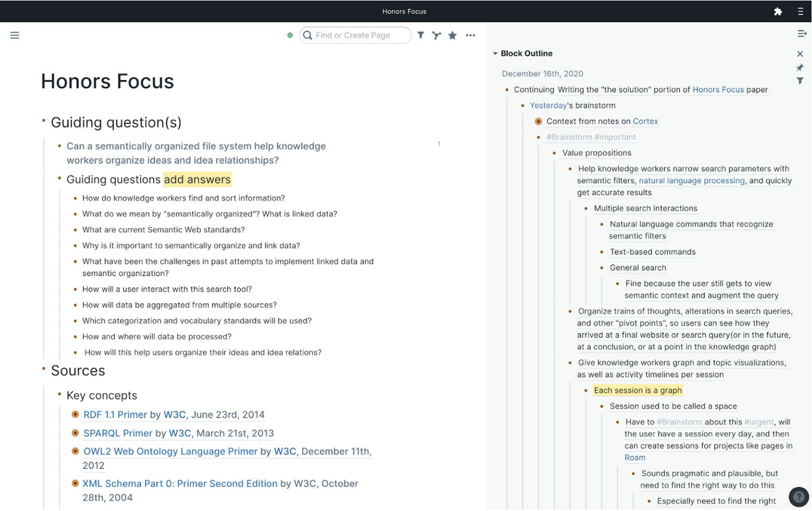
Task: Click highlighted Each session is a graph
Action: (x=638, y=390)
